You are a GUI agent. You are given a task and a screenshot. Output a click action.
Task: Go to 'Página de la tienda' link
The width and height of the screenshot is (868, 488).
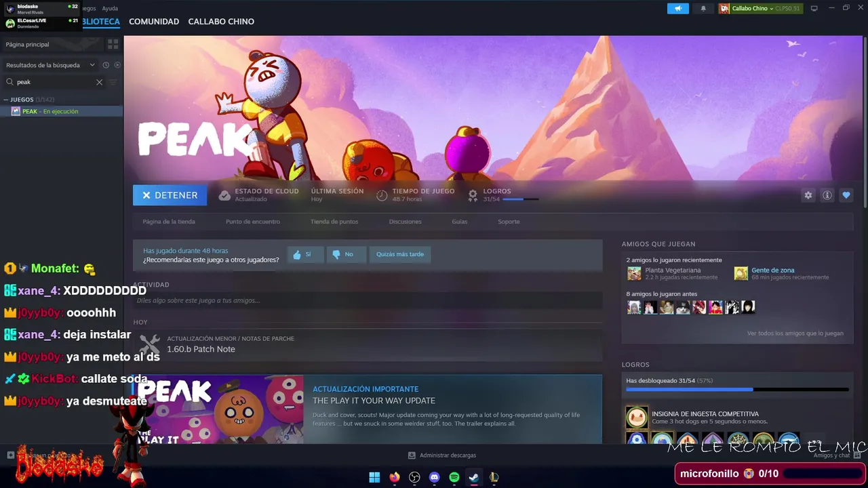[169, 222]
